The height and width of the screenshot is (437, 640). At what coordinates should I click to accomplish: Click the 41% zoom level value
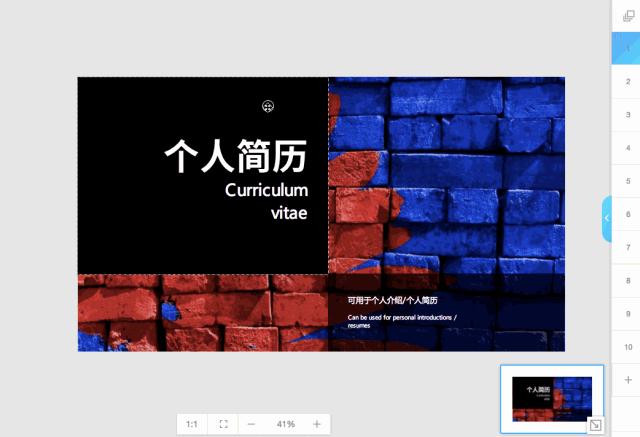(x=285, y=424)
